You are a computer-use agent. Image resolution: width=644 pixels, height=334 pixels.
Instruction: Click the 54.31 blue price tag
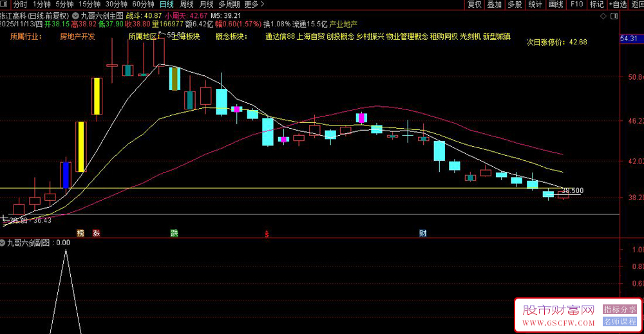click(630, 39)
